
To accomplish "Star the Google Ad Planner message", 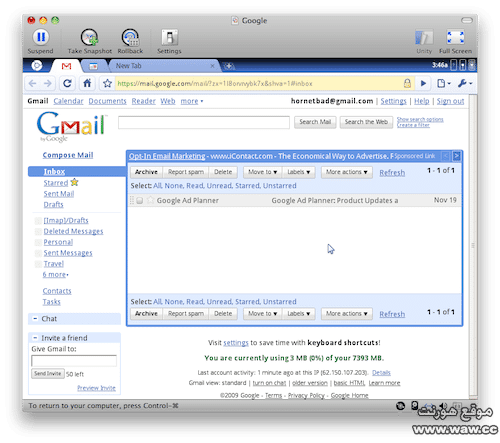I will pyautogui.click(x=150, y=200).
